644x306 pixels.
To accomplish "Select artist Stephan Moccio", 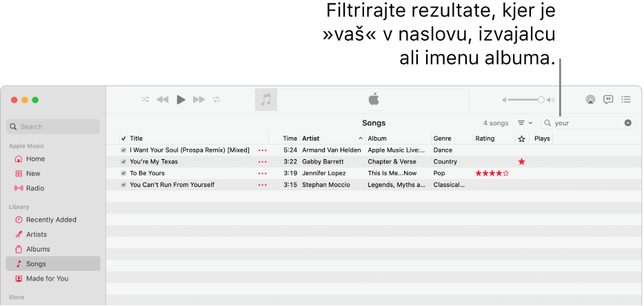I will click(326, 185).
